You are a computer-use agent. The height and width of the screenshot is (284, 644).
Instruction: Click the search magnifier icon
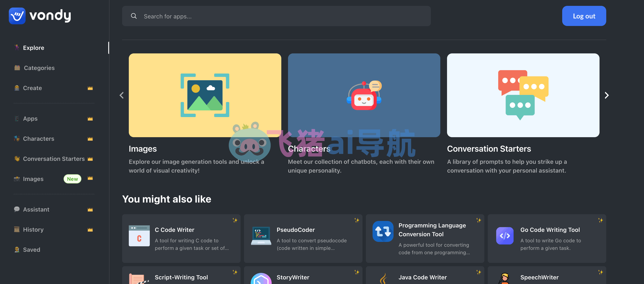tap(134, 16)
